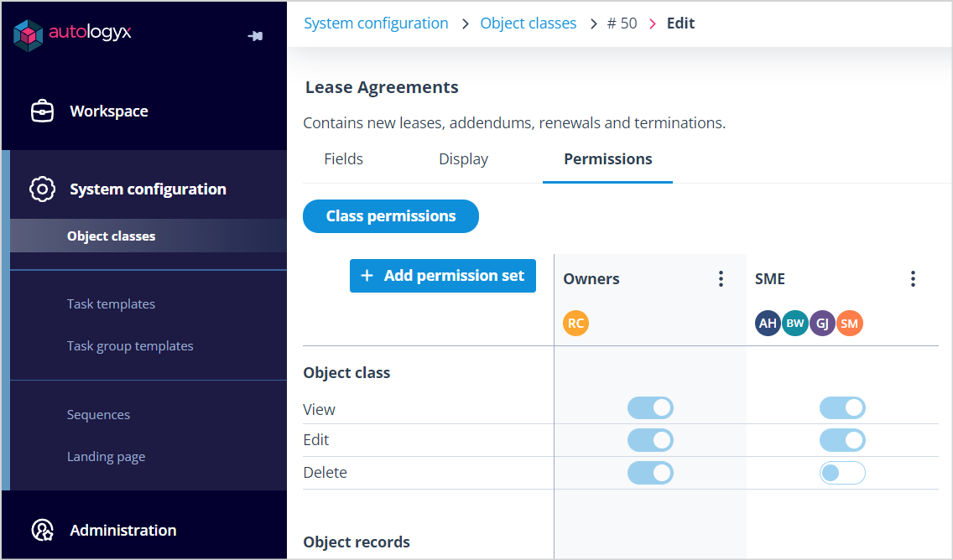
Task: Open Task group templates in the sidebar
Action: pos(130,345)
